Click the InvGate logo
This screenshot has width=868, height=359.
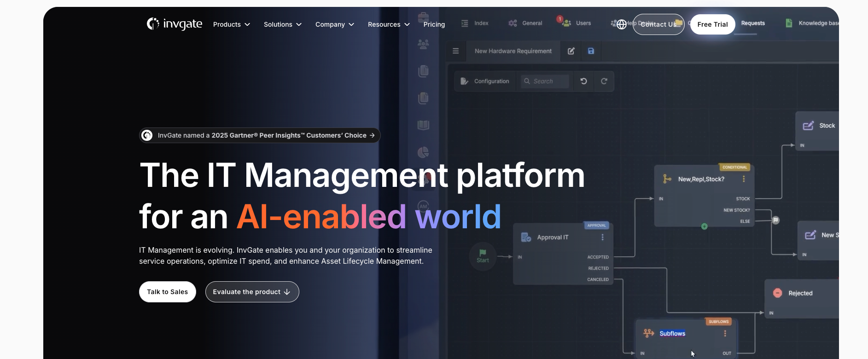point(174,24)
